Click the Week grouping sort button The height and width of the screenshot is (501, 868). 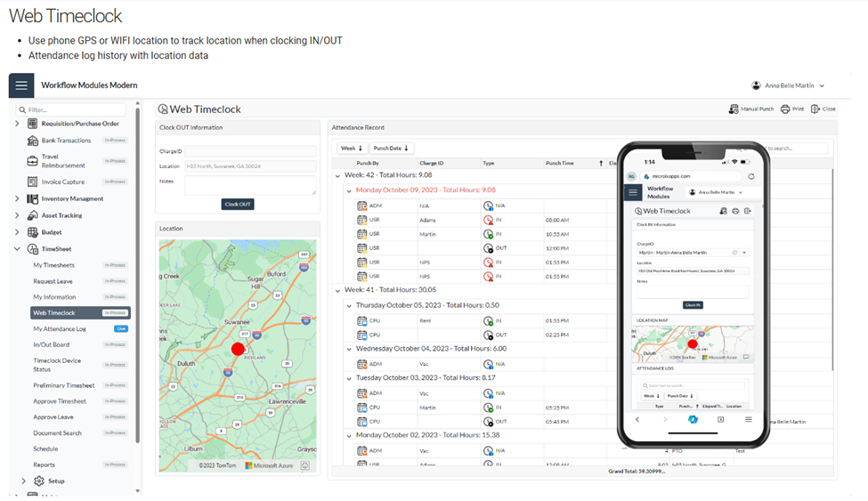click(x=351, y=149)
